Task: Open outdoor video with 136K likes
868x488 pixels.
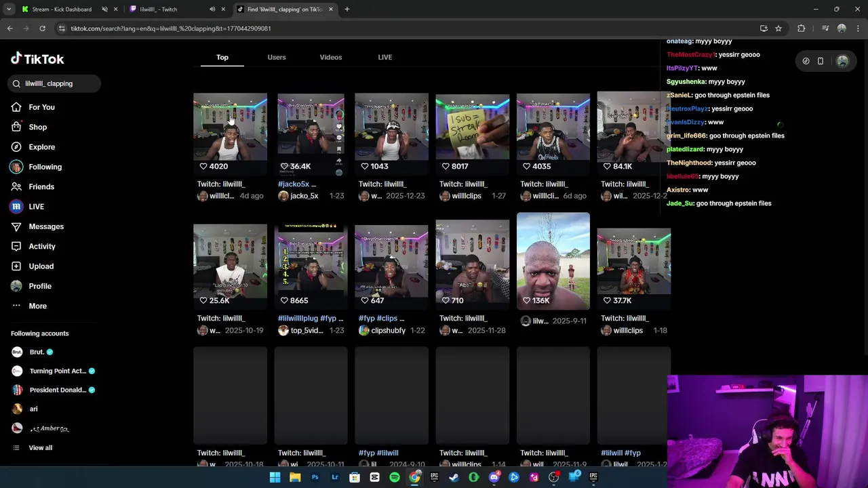Action: pos(553,261)
